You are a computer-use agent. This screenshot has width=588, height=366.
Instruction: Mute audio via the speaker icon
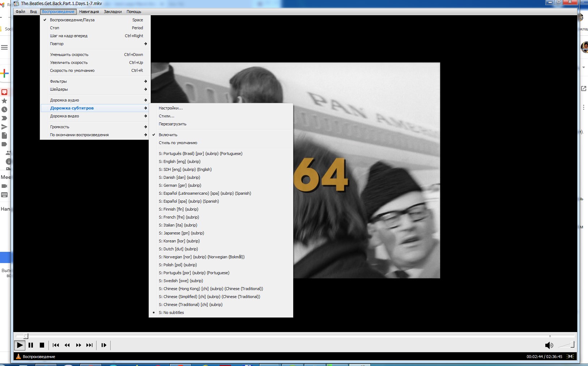(549, 345)
